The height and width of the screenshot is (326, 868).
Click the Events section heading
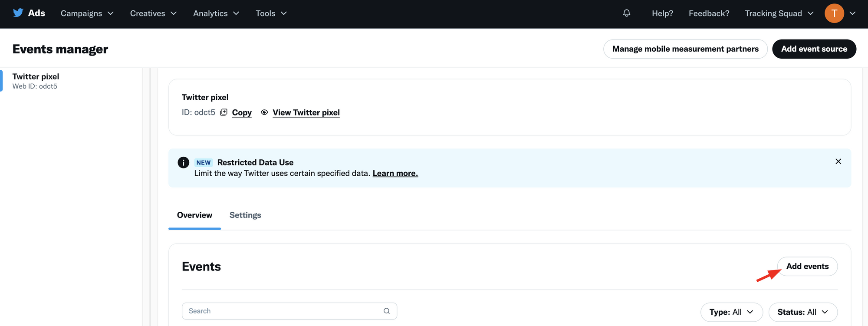201,267
